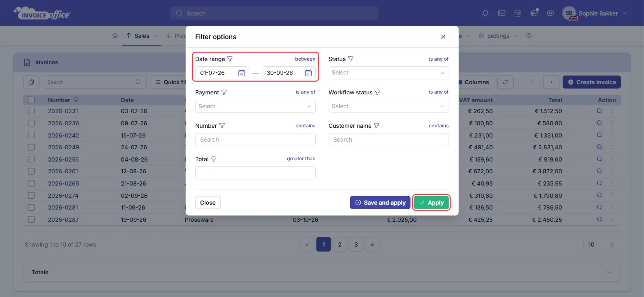Click the Number contains search field
The image size is (644, 297).
255,140
